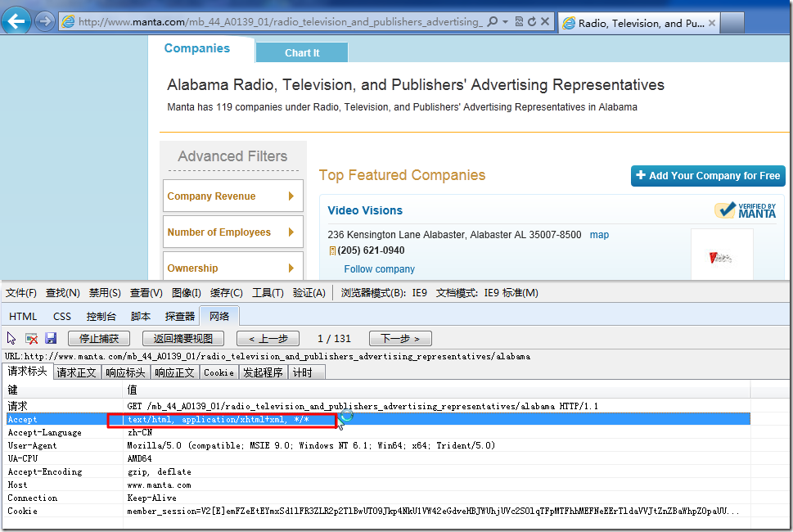Expand the Company Revenue filter
The height and width of the screenshot is (532, 793).
pyautogui.click(x=233, y=196)
